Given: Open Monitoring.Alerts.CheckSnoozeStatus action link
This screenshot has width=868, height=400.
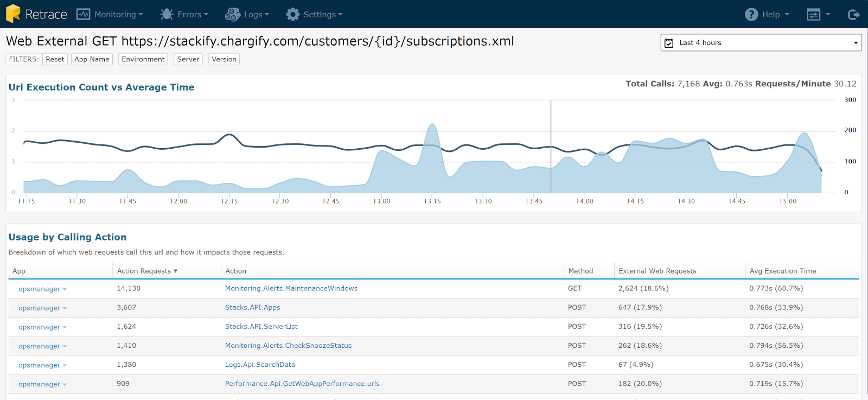Looking at the screenshot, I should click(x=288, y=345).
